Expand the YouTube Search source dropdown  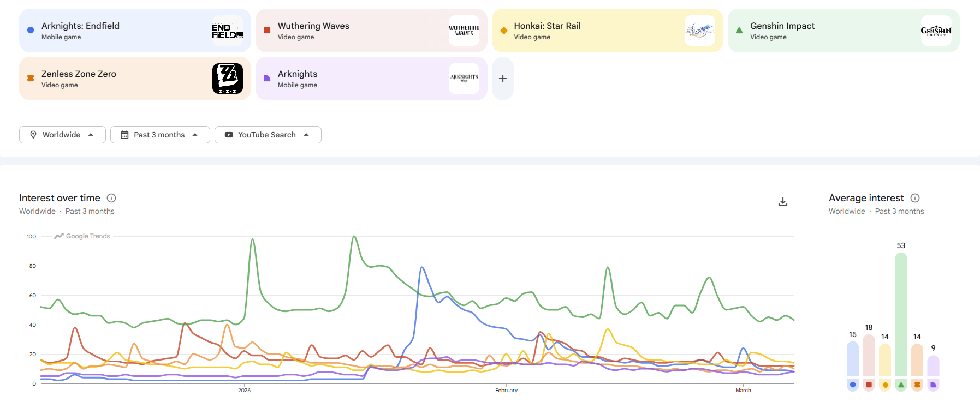coord(268,135)
